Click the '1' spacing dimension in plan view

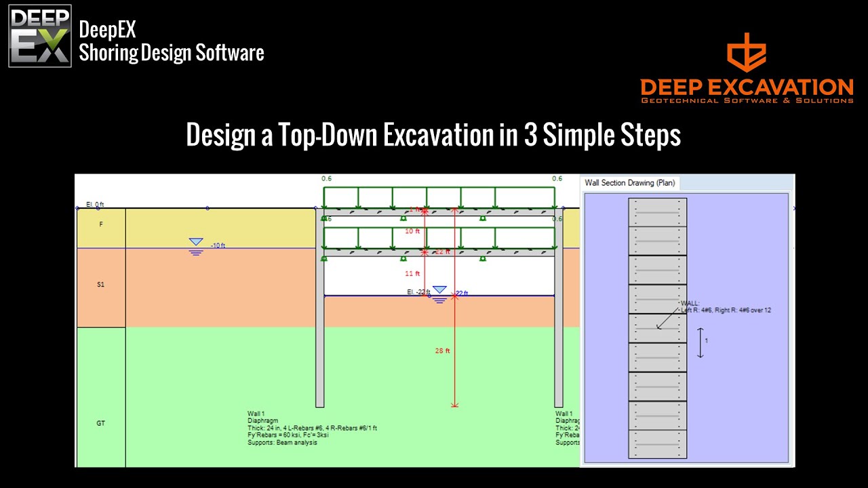pyautogui.click(x=706, y=341)
